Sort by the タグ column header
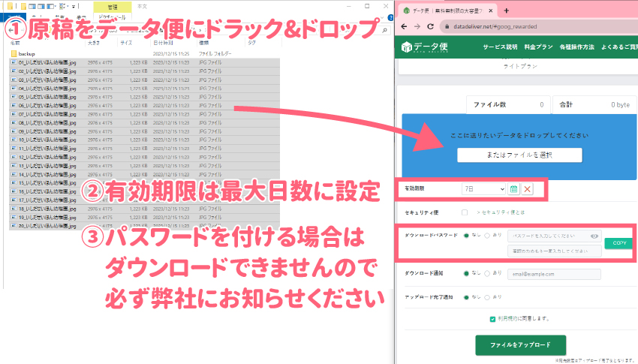Viewport: 638px width, 364px height. pyautogui.click(x=251, y=43)
